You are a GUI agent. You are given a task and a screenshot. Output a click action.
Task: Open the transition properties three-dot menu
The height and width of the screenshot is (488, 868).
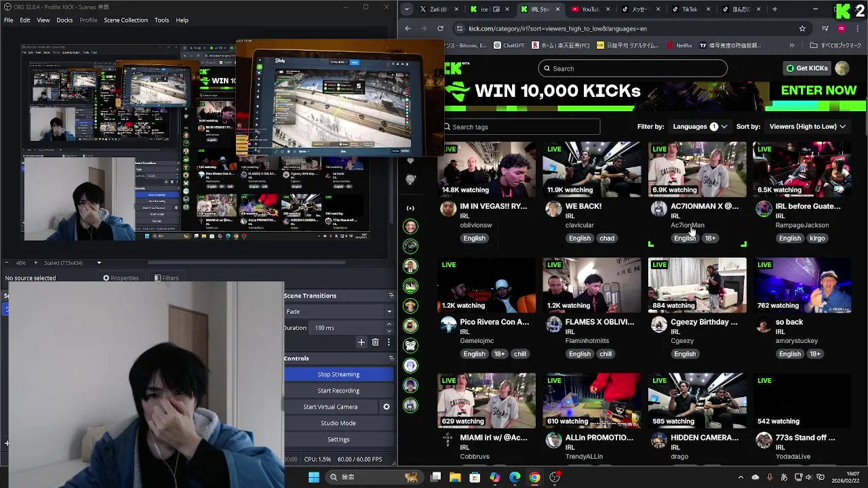[x=389, y=342]
